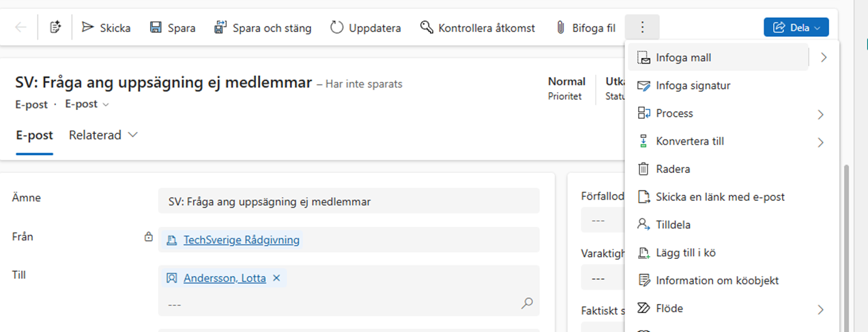Click the Spara save icon
Viewport: 868px width, 332px height.
pos(156,28)
